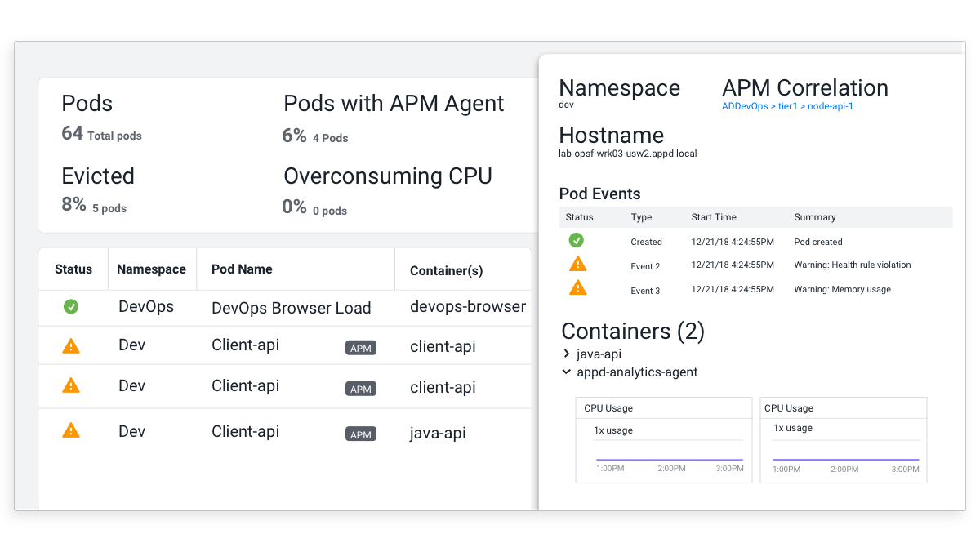Click the DevOps namespace cell
This screenshot has width=980, height=552.
pyautogui.click(x=146, y=306)
